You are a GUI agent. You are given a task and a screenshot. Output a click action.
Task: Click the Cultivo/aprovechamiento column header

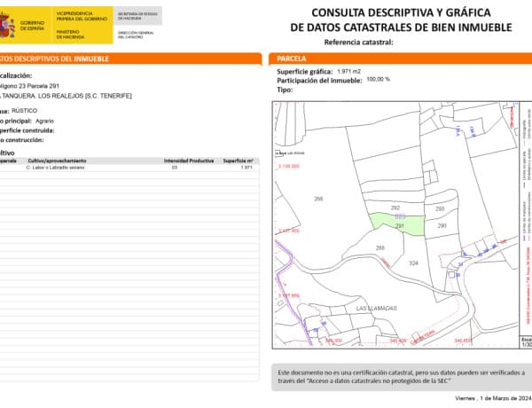click(x=57, y=161)
